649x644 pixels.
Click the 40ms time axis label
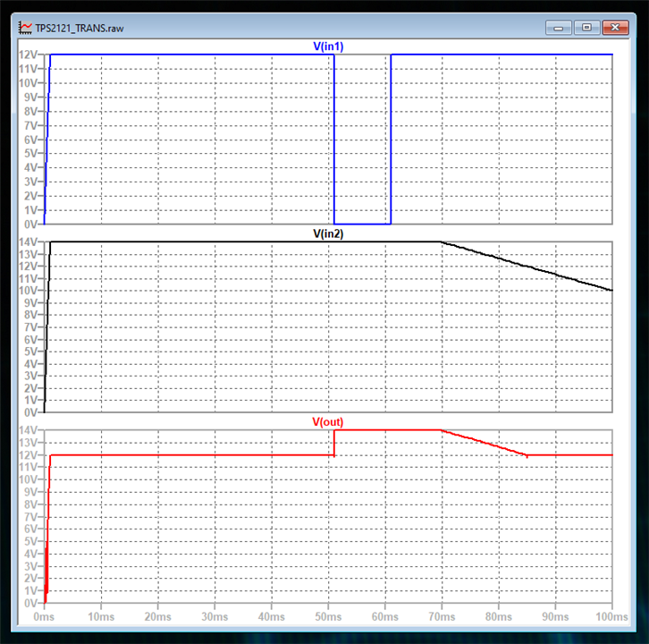click(272, 616)
